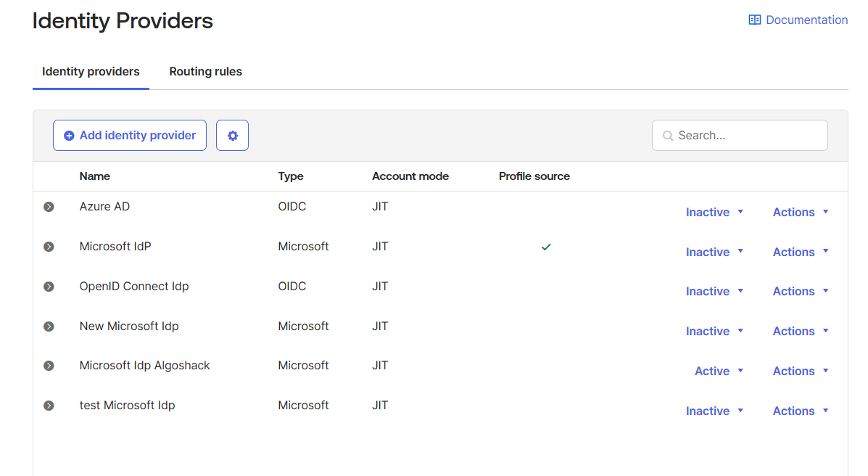Open Inactive status dropdown for Azure AD
868x476 pixels.
pos(714,212)
